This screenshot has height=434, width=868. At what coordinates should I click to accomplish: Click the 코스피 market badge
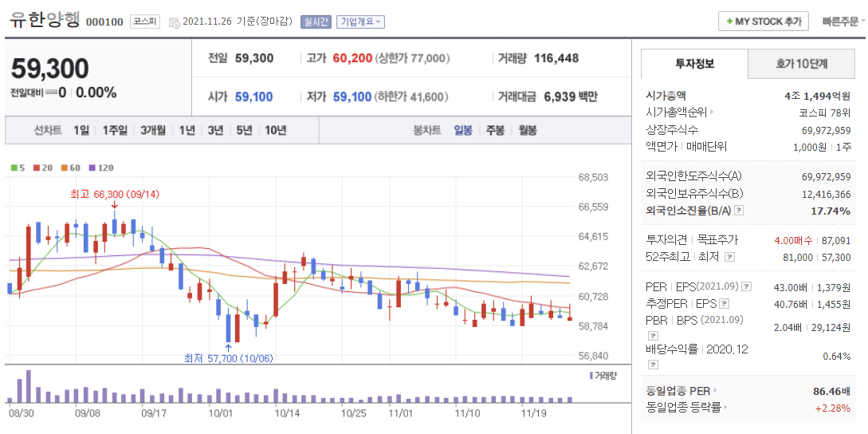pos(146,22)
